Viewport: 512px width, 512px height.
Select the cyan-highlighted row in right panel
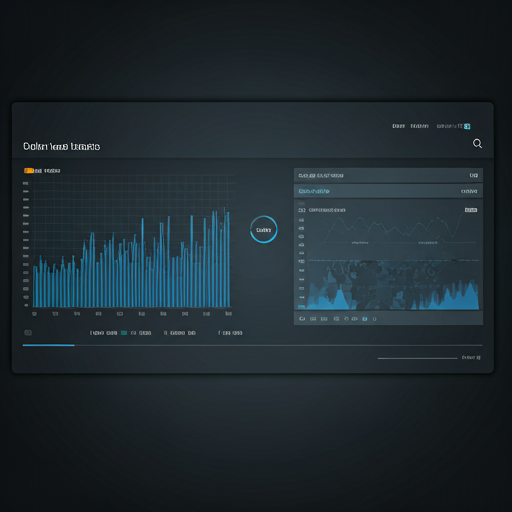pyautogui.click(x=388, y=191)
